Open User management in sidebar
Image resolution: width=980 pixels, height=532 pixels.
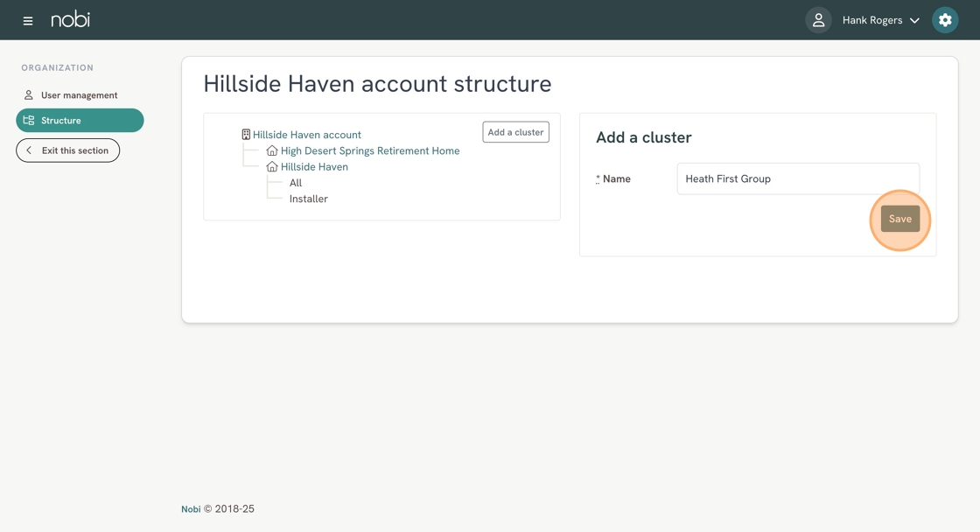[80, 95]
